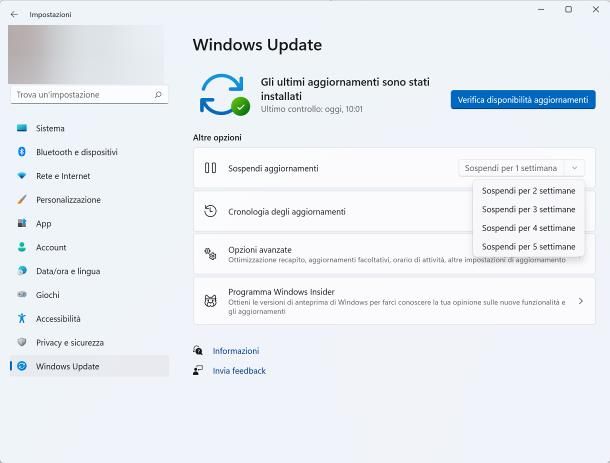Expand Programma Windows Insider chevron
Screen dimensions: 610x463
580,301
